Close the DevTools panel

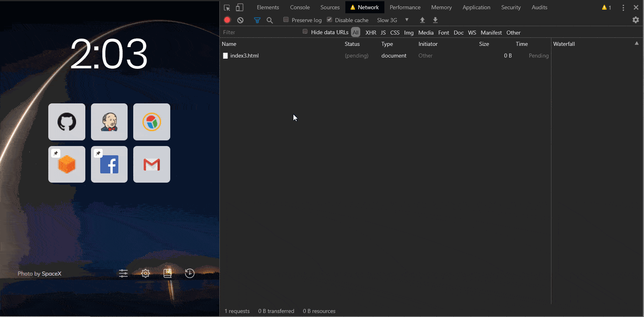pos(636,7)
